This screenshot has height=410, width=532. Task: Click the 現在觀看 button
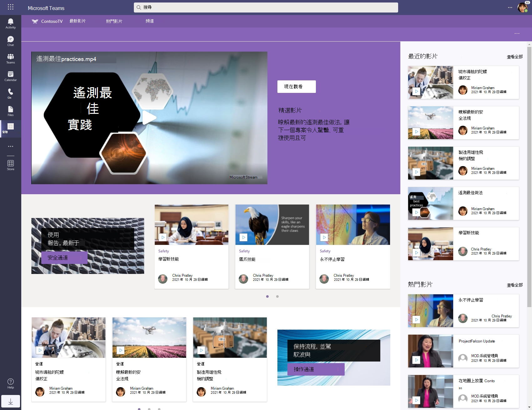pyautogui.click(x=296, y=87)
